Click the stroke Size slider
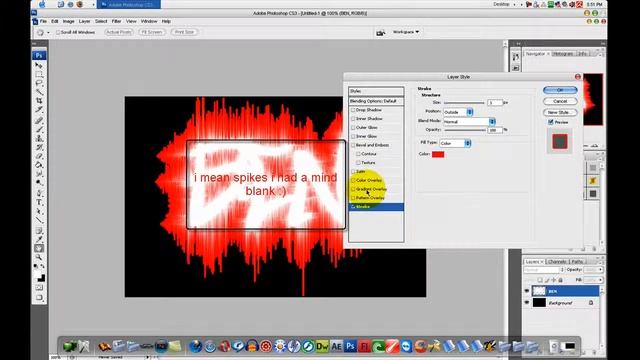The image size is (640, 360). tap(464, 103)
